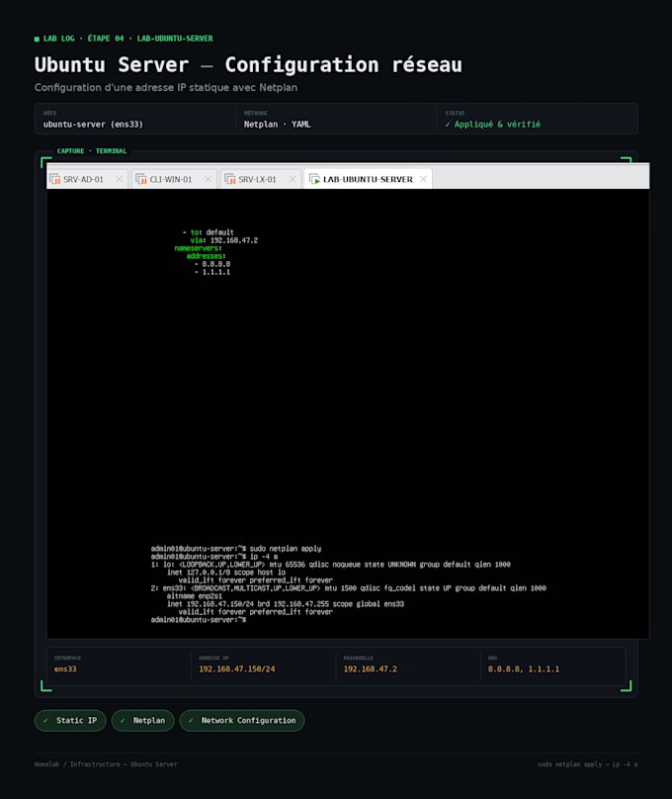Click the 'Ubuntu Server — Configuration réseau' heading

248,65
